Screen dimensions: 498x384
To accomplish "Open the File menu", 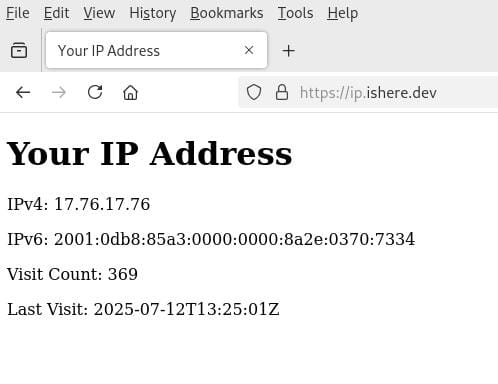I will pos(18,13).
